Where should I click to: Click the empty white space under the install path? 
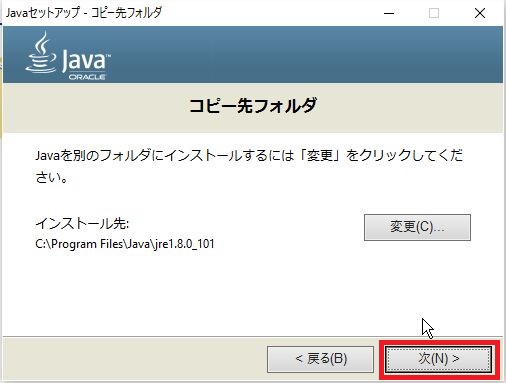(x=200, y=293)
